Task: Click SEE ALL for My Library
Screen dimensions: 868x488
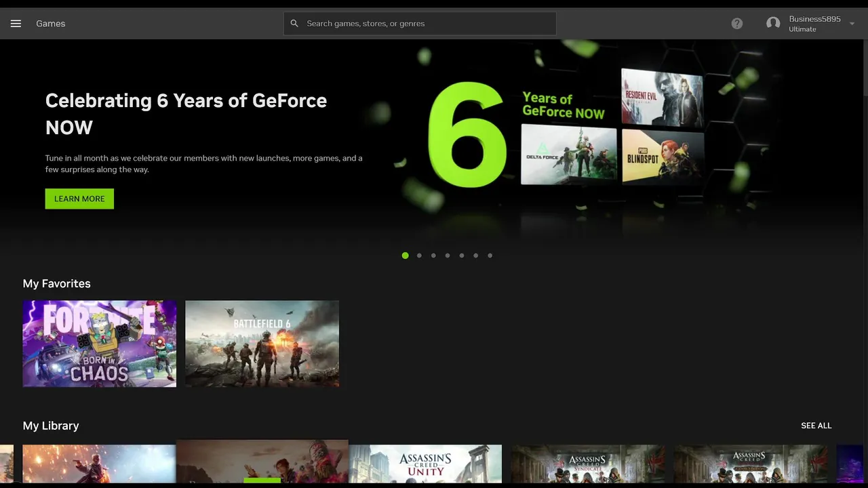Action: (816, 426)
